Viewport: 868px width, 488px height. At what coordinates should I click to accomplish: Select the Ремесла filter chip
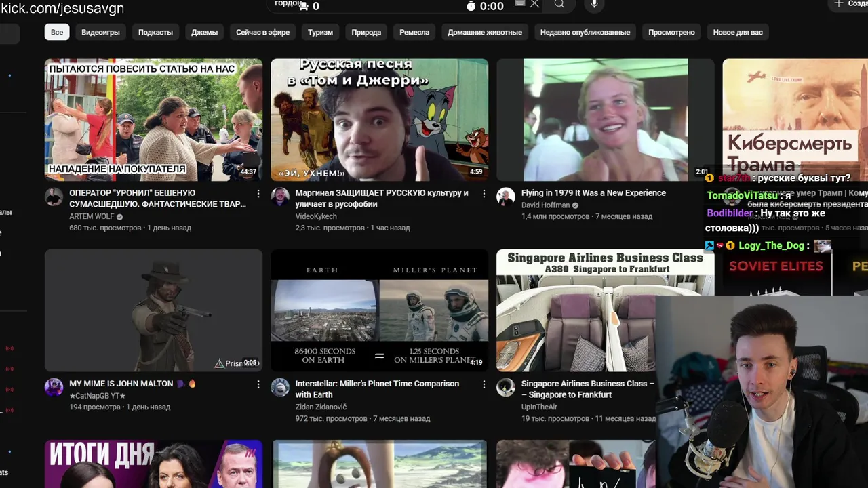(414, 32)
